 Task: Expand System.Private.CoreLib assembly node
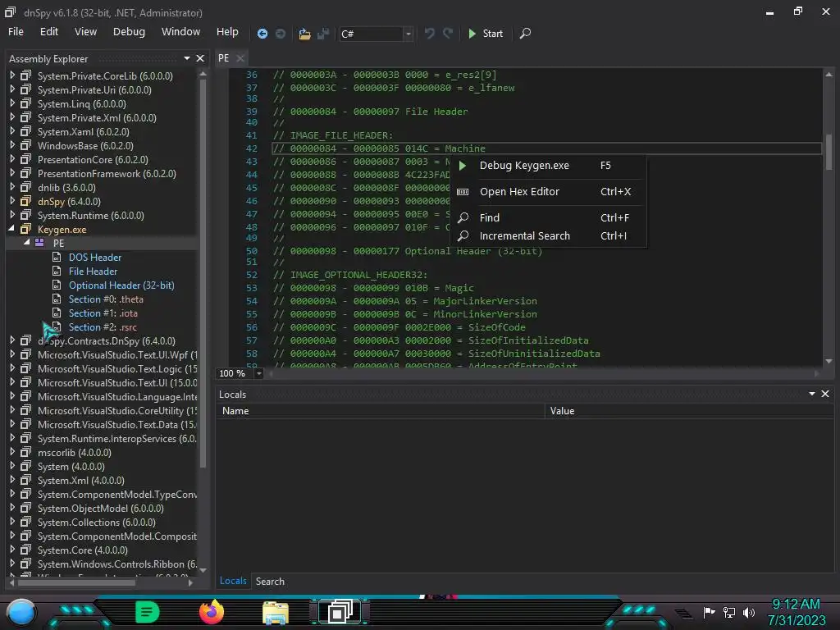pyautogui.click(x=12, y=75)
